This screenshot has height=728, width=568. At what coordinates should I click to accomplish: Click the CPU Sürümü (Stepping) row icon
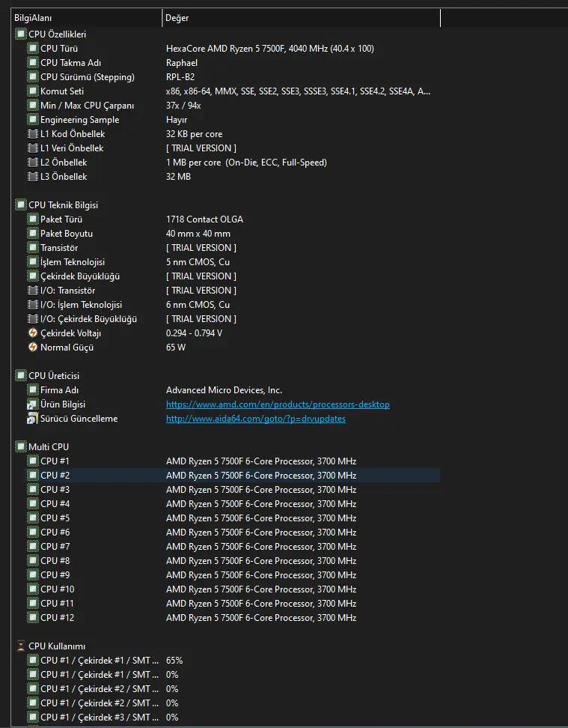tap(32, 76)
